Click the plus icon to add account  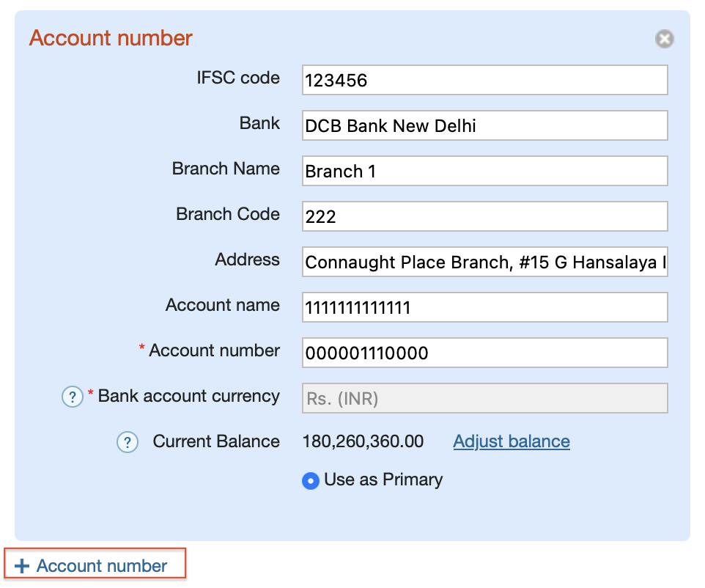pos(22,565)
